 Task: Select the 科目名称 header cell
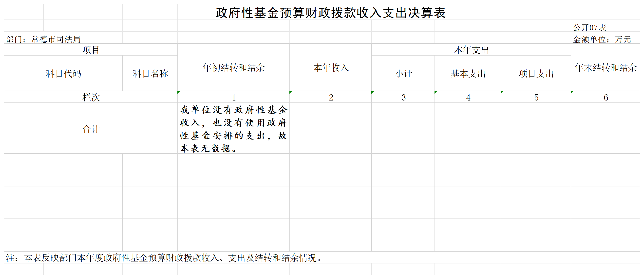pos(150,73)
